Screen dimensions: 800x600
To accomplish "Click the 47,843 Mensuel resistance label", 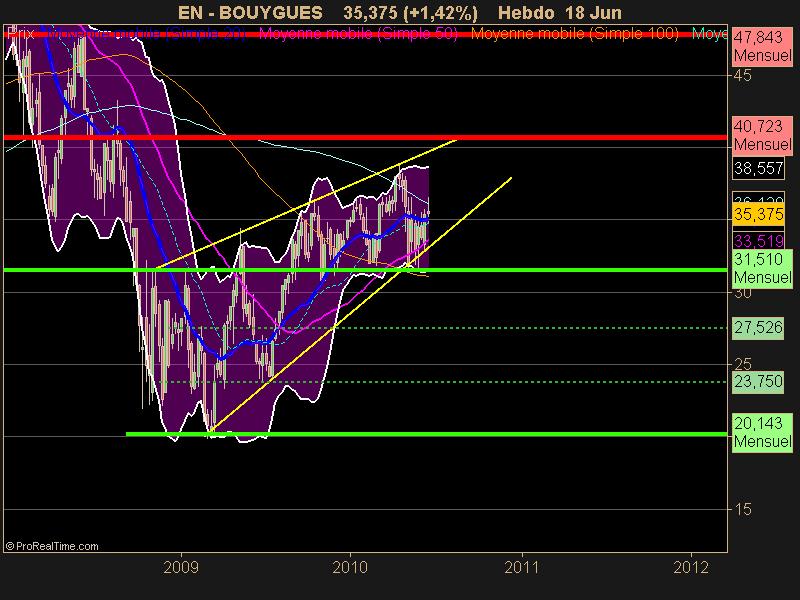I will (x=762, y=46).
